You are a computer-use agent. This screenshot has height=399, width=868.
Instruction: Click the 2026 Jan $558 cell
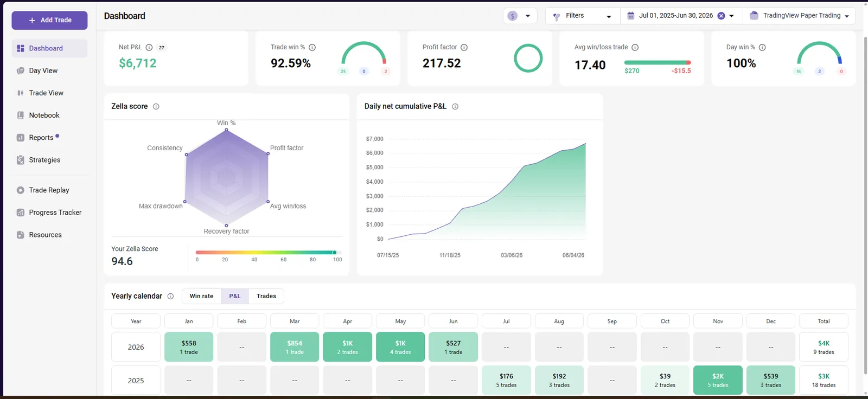point(189,347)
